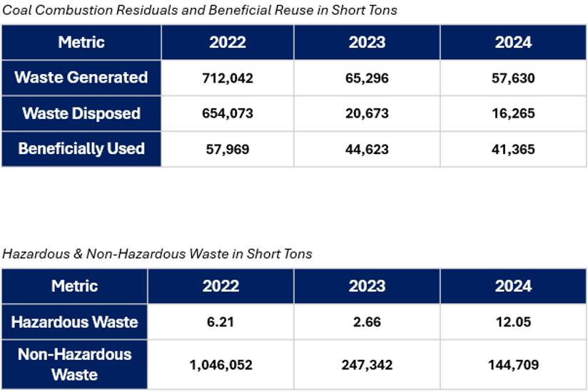
Task: Click the 'Waste Disposed' row label
Action: [x=81, y=113]
